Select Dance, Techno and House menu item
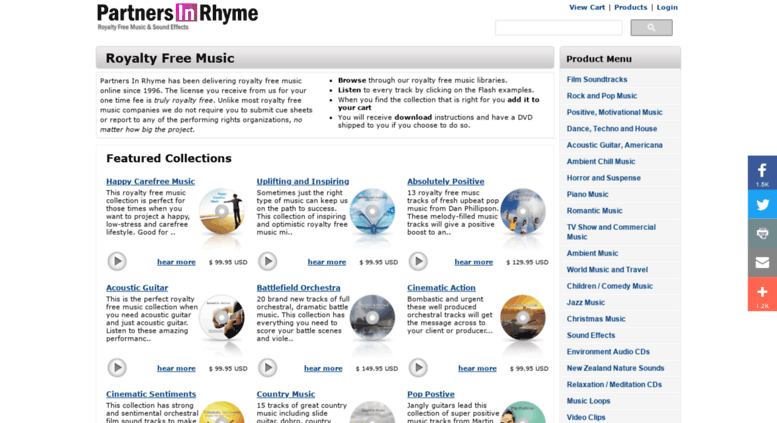The width and height of the screenshot is (777, 423). tap(611, 128)
